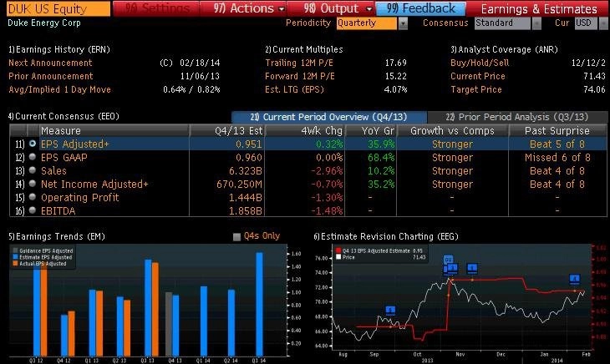The height and width of the screenshot is (364, 610).
Task: Expand the Actions menu
Action: click(x=248, y=8)
